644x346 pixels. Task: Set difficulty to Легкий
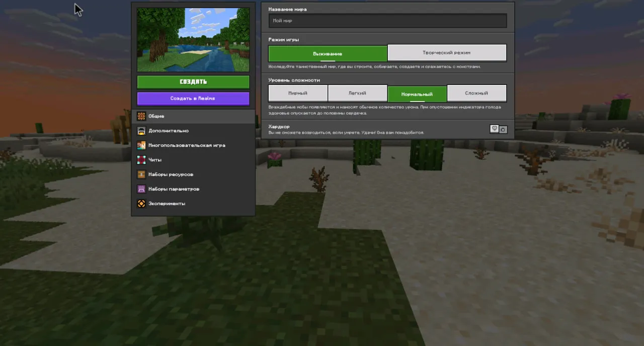357,94
